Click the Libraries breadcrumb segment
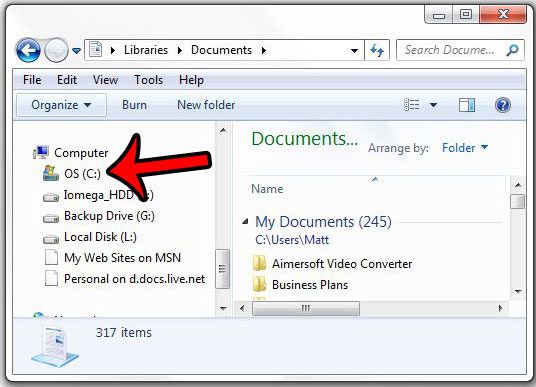This screenshot has width=536, height=387. pyautogui.click(x=146, y=50)
